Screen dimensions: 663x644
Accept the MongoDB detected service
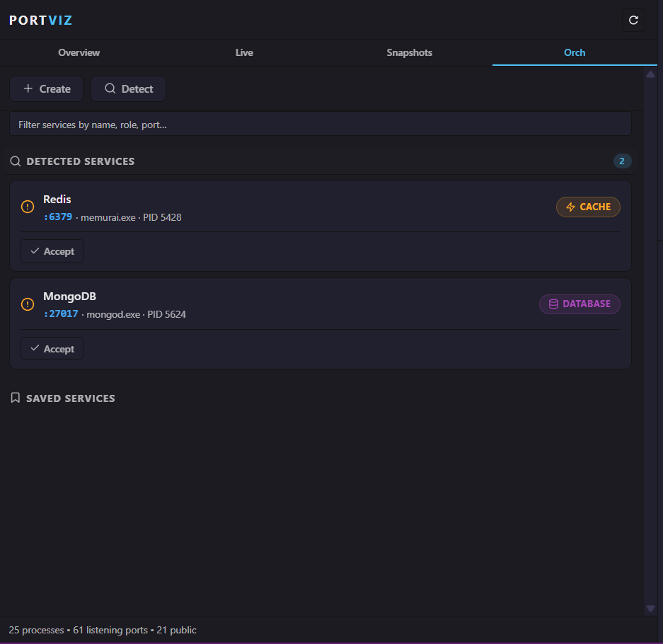52,348
